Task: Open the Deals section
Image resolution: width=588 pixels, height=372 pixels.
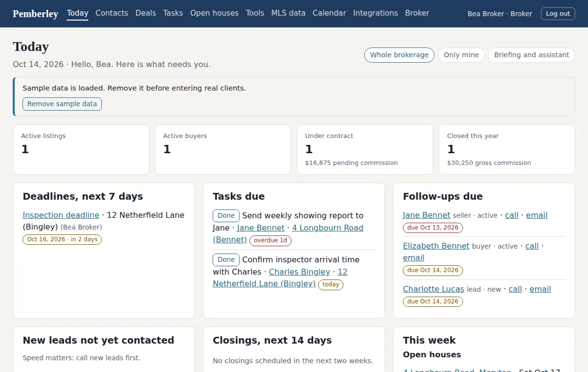Action: (x=146, y=13)
